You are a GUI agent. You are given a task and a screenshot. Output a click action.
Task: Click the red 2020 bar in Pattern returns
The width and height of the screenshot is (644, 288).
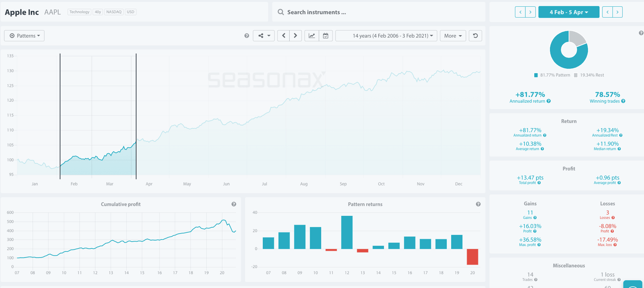pos(473,257)
